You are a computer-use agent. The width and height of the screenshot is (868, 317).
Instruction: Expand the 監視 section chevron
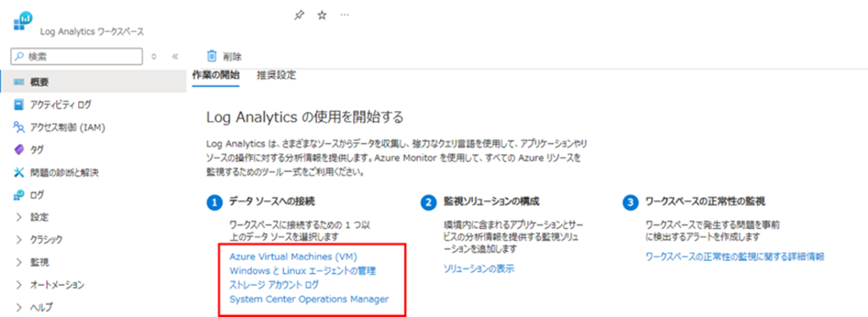click(19, 262)
